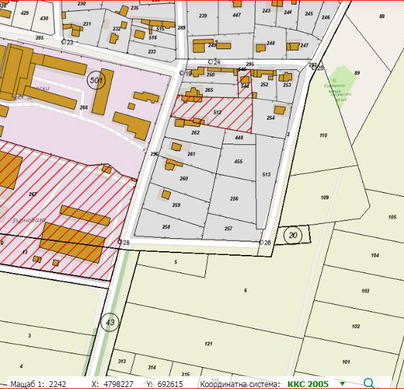Screen dimensions: 404x389
Task: Select parcel 447 at the top
Action: [237, 15]
